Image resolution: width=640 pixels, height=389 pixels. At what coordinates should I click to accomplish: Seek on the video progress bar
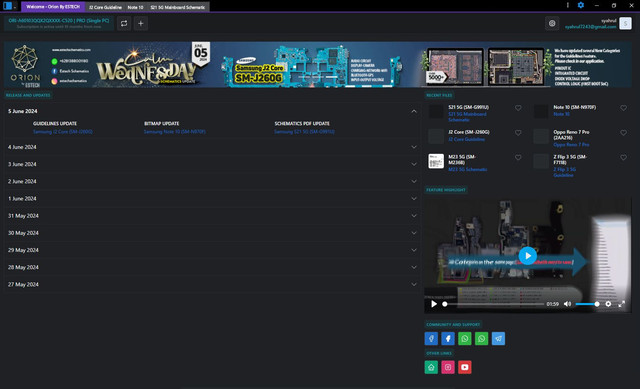493,304
